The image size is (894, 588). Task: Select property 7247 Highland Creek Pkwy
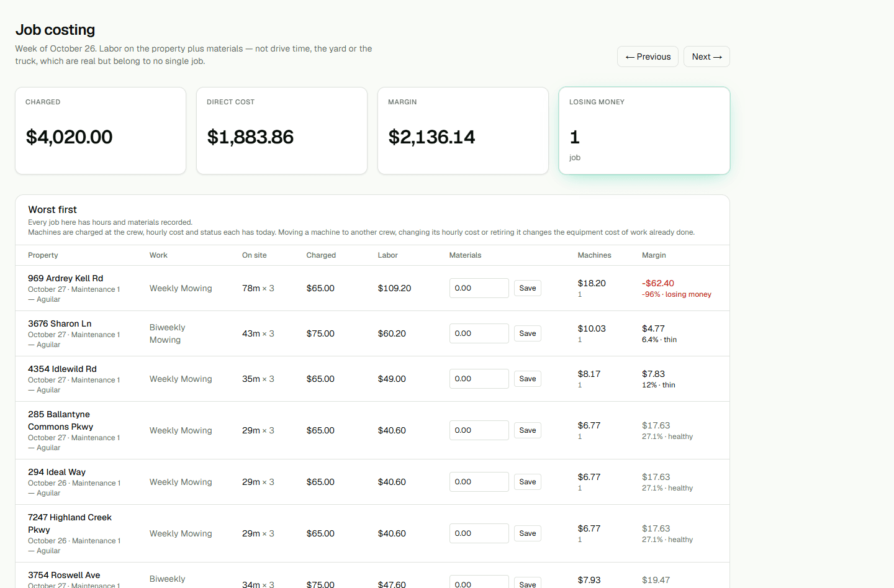pyautogui.click(x=70, y=523)
